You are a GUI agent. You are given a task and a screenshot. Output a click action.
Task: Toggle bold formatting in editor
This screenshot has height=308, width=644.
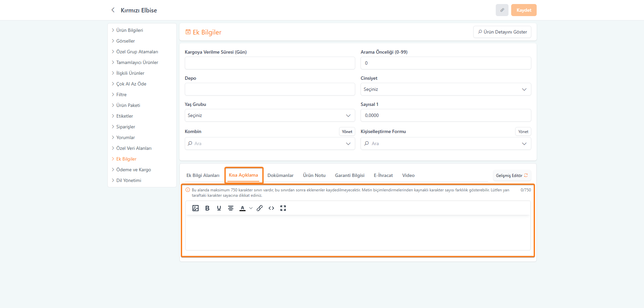pyautogui.click(x=207, y=208)
